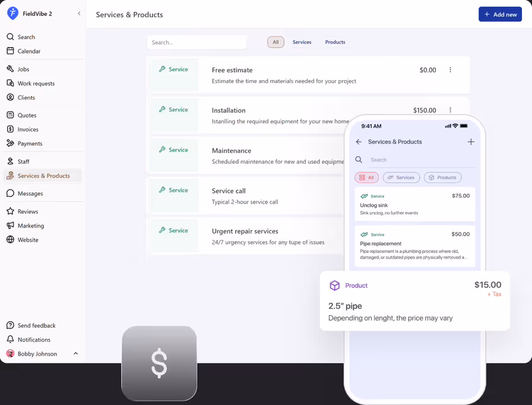The height and width of the screenshot is (405, 532).
Task: Click the Add new button
Action: [x=500, y=14]
